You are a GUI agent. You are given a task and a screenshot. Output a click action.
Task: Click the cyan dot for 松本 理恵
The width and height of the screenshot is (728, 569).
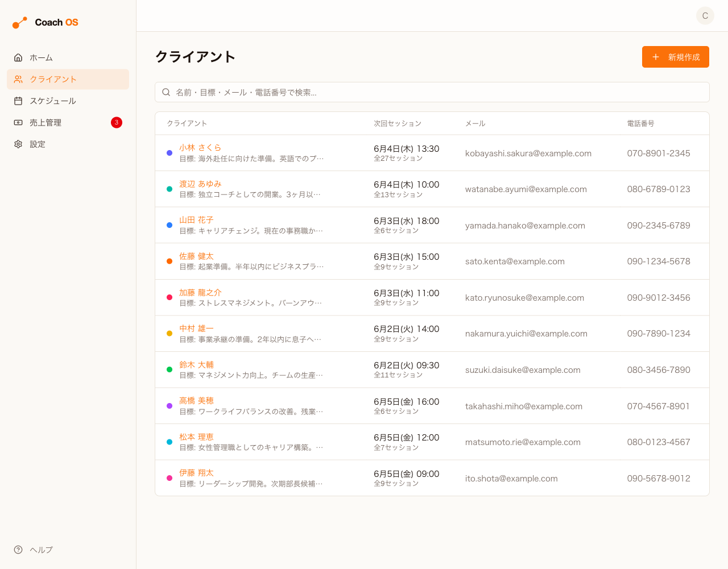click(169, 442)
